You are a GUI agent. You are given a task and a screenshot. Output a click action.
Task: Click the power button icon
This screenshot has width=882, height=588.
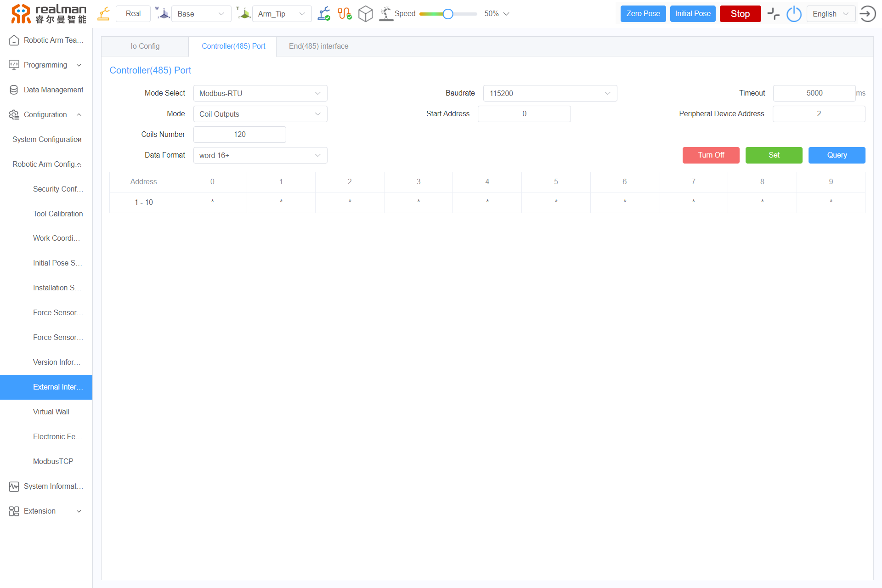click(794, 14)
